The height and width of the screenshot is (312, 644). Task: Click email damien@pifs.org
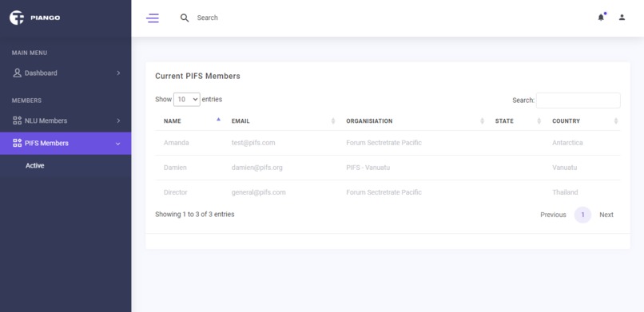[257, 168]
